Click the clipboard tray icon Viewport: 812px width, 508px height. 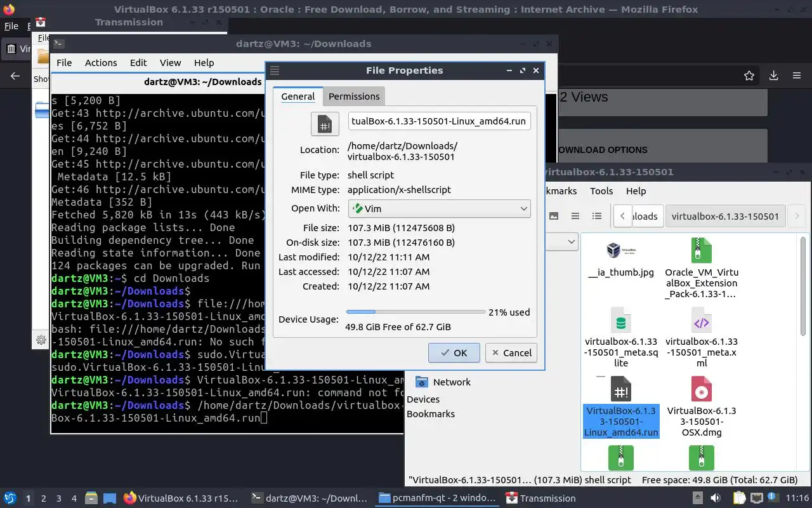(x=739, y=498)
